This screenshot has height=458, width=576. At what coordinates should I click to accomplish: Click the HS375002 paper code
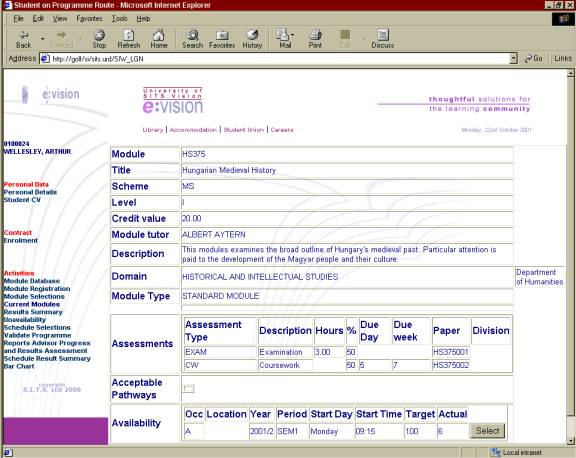451,365
